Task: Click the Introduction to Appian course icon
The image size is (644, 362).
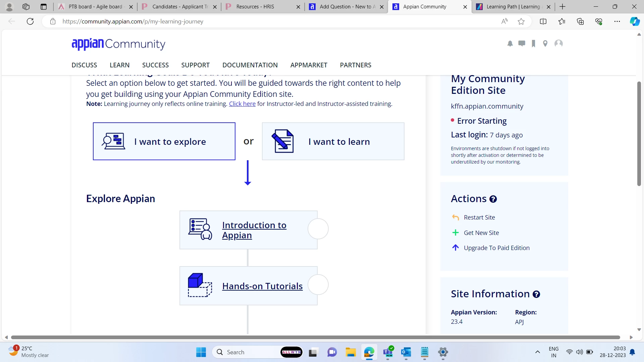Action: tap(200, 229)
